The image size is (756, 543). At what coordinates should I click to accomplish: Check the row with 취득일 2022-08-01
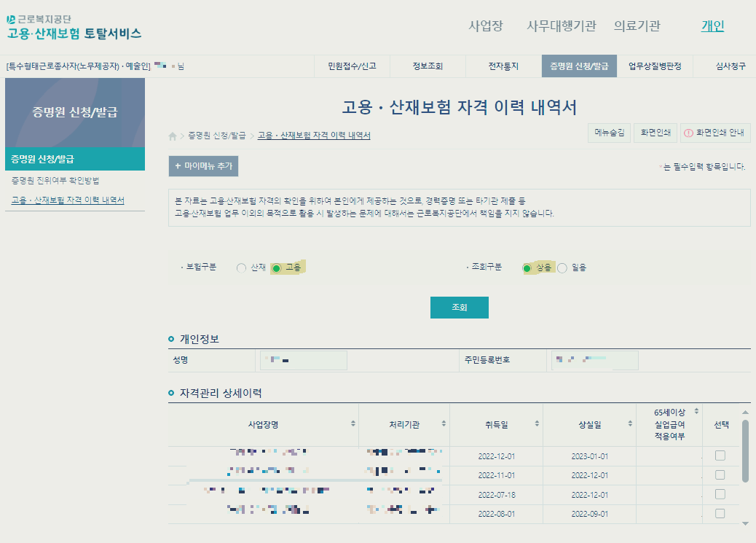(720, 514)
